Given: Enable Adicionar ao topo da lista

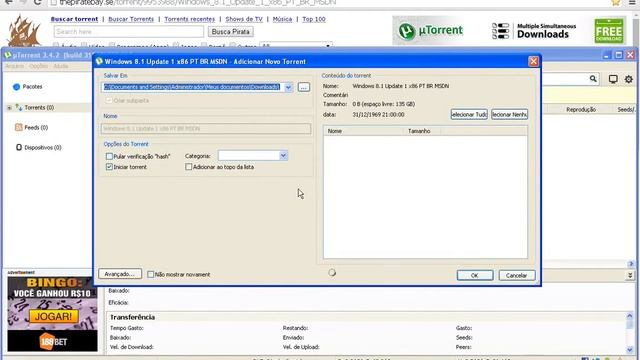Looking at the screenshot, I should tap(188, 167).
